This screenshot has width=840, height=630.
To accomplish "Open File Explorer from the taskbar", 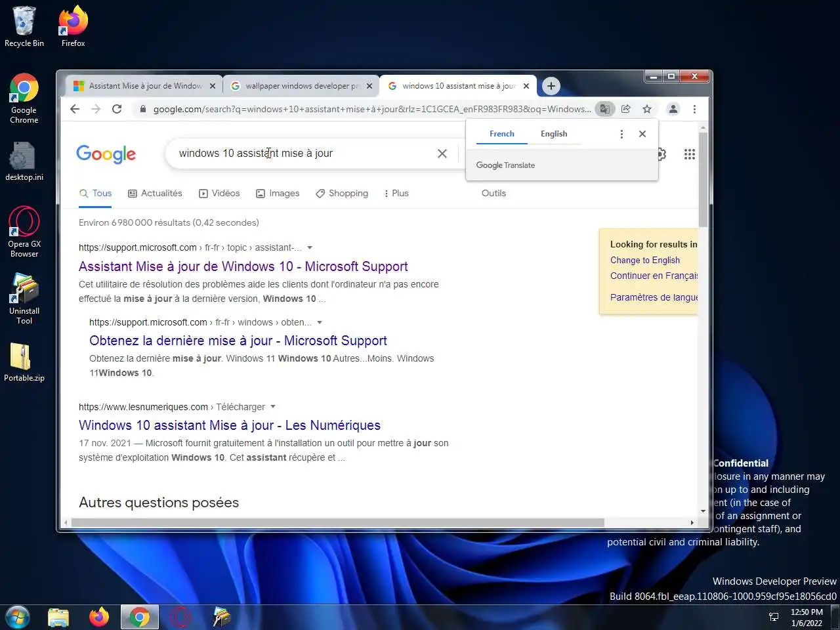I will [58, 618].
